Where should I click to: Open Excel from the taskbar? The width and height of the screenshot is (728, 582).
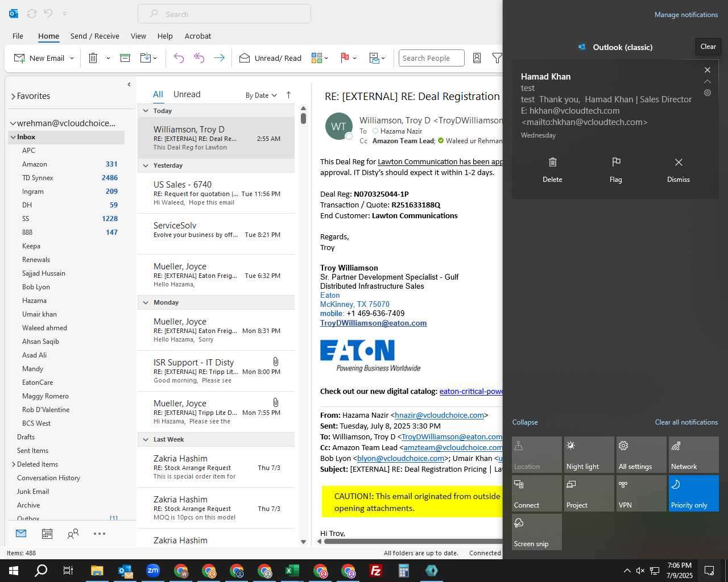click(x=292, y=571)
